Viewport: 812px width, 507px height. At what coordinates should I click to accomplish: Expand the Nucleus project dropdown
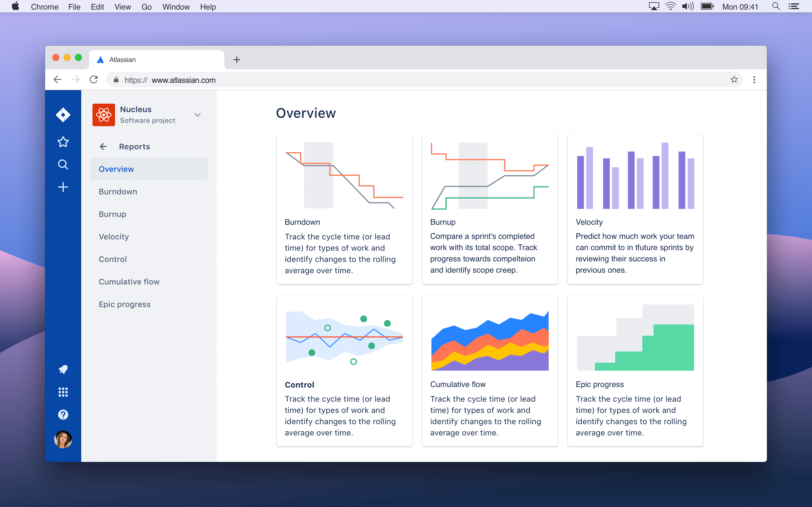pyautogui.click(x=197, y=114)
